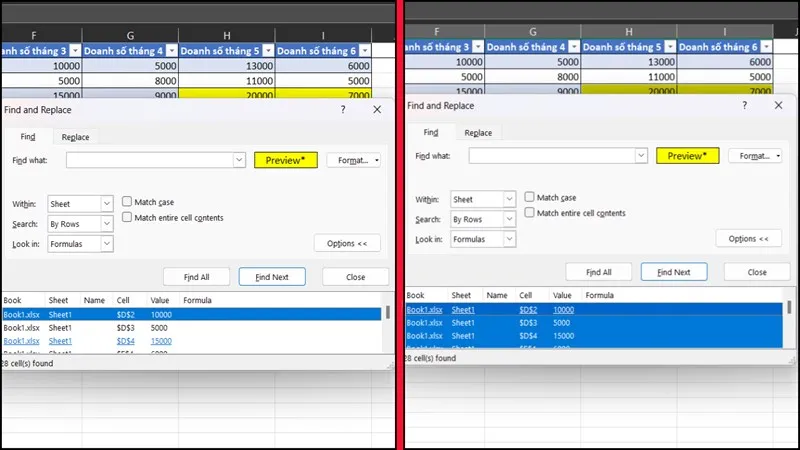Click the help question mark in right dialog
Screen dimensions: 800x450
(x=744, y=105)
